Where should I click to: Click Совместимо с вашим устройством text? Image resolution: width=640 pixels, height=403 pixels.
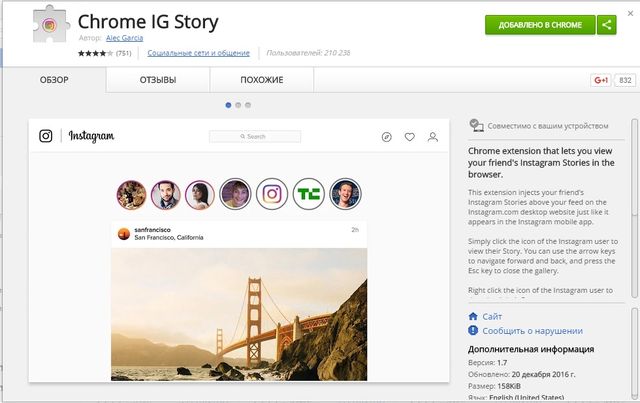pos(548,126)
